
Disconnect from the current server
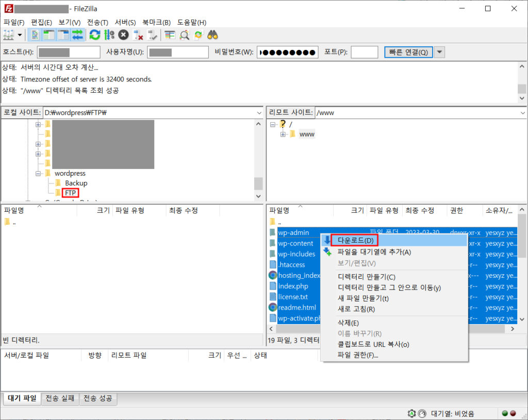[138, 35]
